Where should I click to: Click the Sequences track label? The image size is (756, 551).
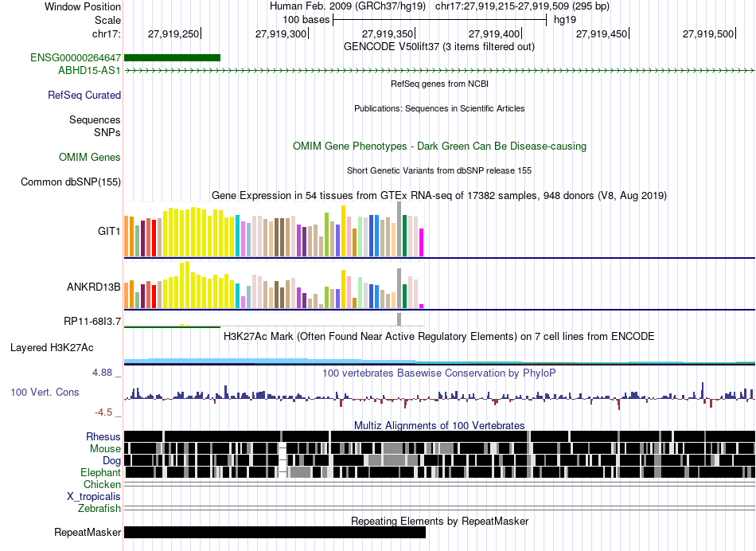pyautogui.click(x=95, y=119)
